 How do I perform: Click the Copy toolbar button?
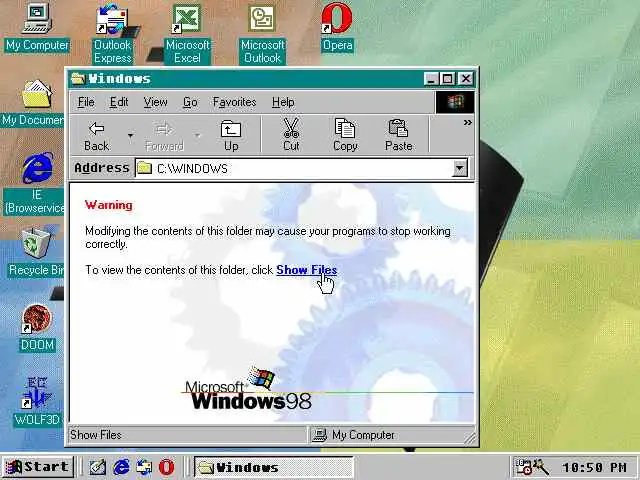pyautogui.click(x=345, y=135)
